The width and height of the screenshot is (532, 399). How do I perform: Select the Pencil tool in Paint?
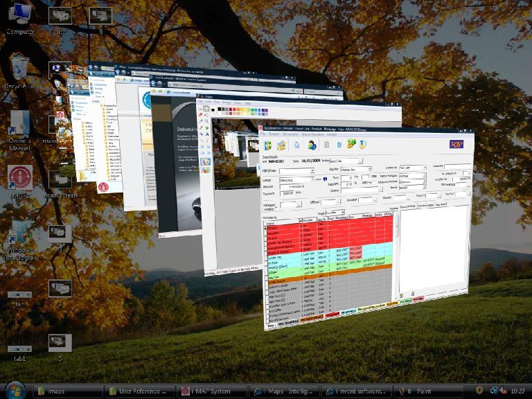(201, 127)
